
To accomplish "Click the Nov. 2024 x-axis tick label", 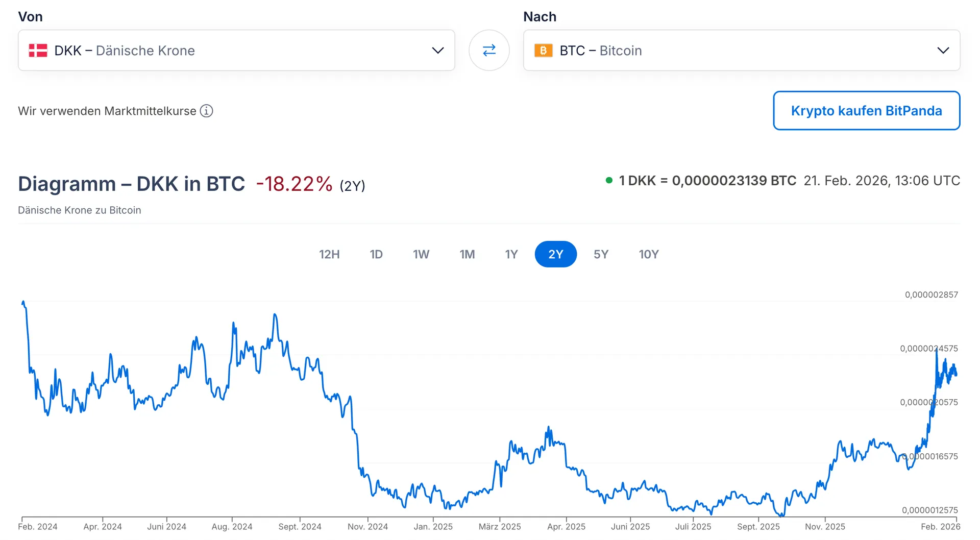I will click(x=367, y=526).
